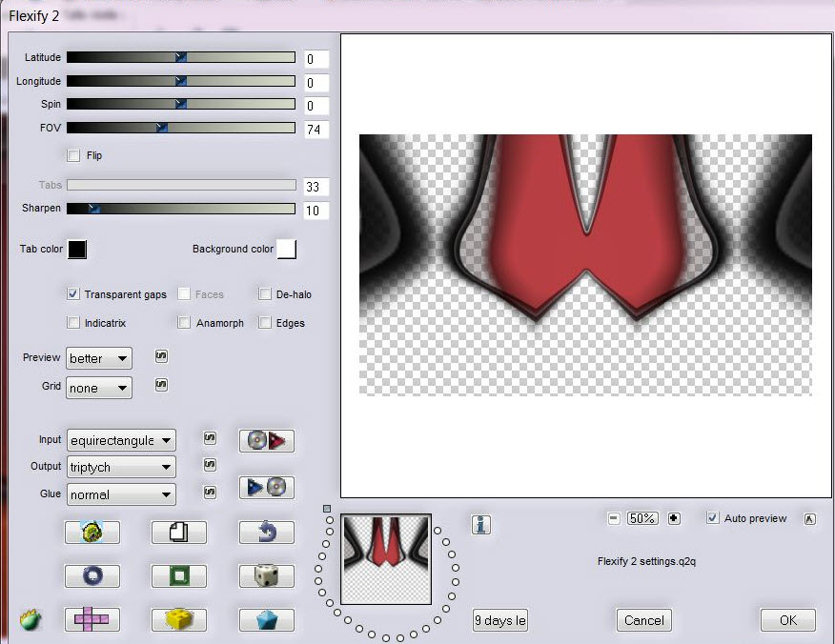Screen dimensions: 835x644
Task: Click the 50% zoom level button
Action: pos(642,518)
